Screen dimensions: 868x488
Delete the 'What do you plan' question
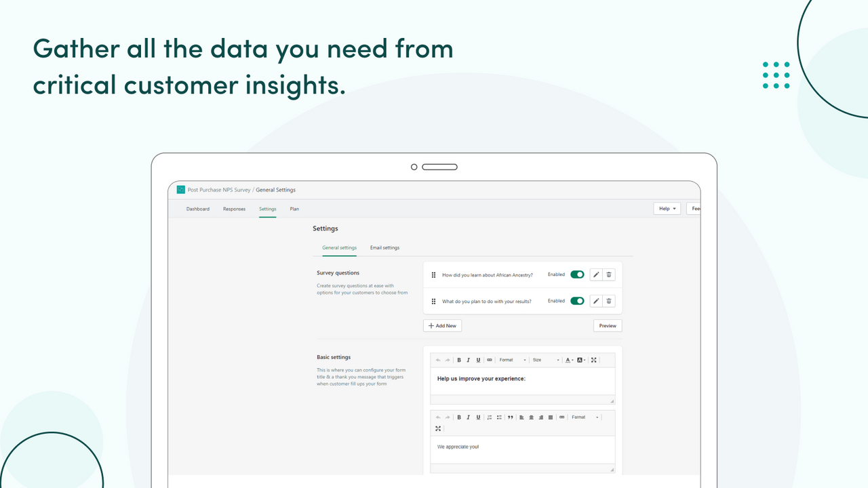(x=609, y=301)
